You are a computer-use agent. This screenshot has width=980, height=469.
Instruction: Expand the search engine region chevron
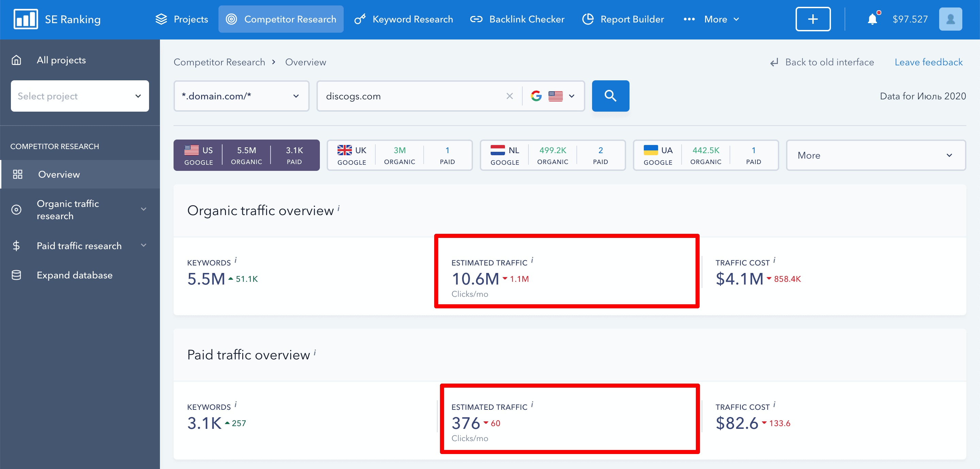click(x=571, y=96)
